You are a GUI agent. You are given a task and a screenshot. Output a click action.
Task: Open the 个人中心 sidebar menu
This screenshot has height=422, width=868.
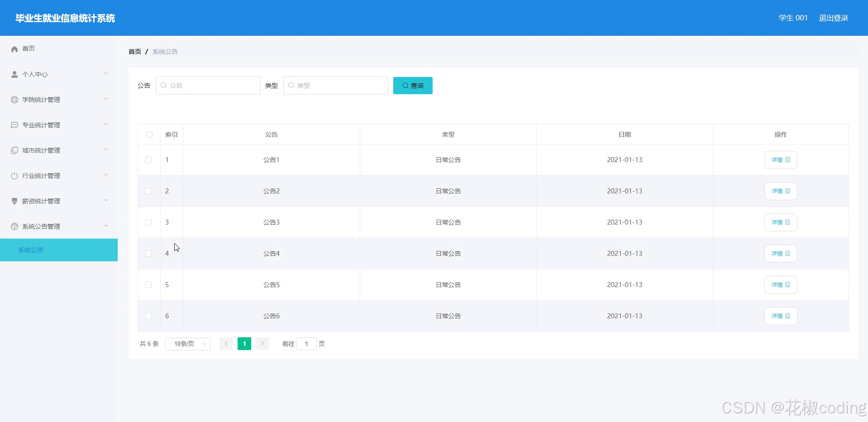click(x=59, y=74)
